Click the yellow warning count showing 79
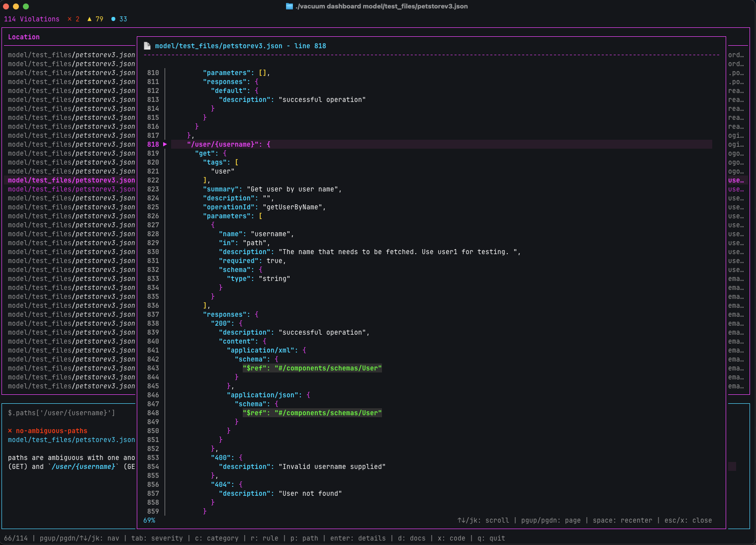Image resolution: width=756 pixels, height=545 pixels. point(95,19)
